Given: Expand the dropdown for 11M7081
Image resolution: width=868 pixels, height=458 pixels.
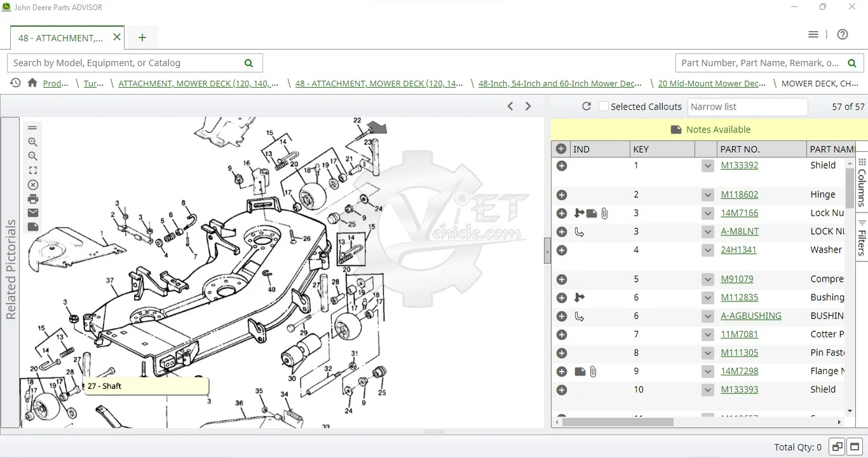Looking at the screenshot, I should (x=708, y=335).
